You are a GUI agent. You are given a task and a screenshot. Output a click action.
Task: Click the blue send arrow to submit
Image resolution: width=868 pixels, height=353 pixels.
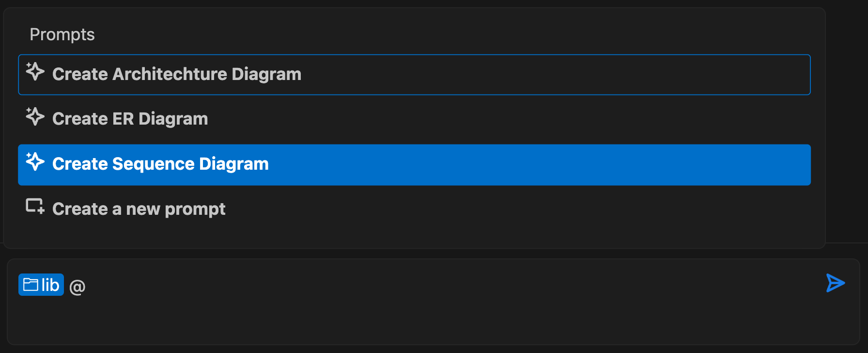(x=835, y=283)
